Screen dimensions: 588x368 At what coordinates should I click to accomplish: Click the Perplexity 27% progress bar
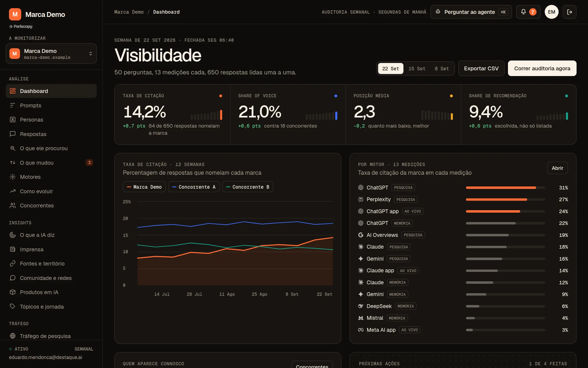click(505, 200)
